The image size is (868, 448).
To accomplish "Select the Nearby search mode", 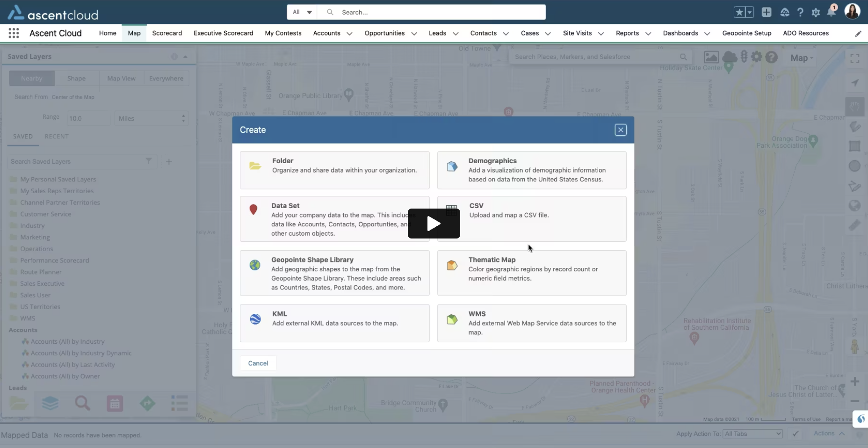I will (32, 79).
